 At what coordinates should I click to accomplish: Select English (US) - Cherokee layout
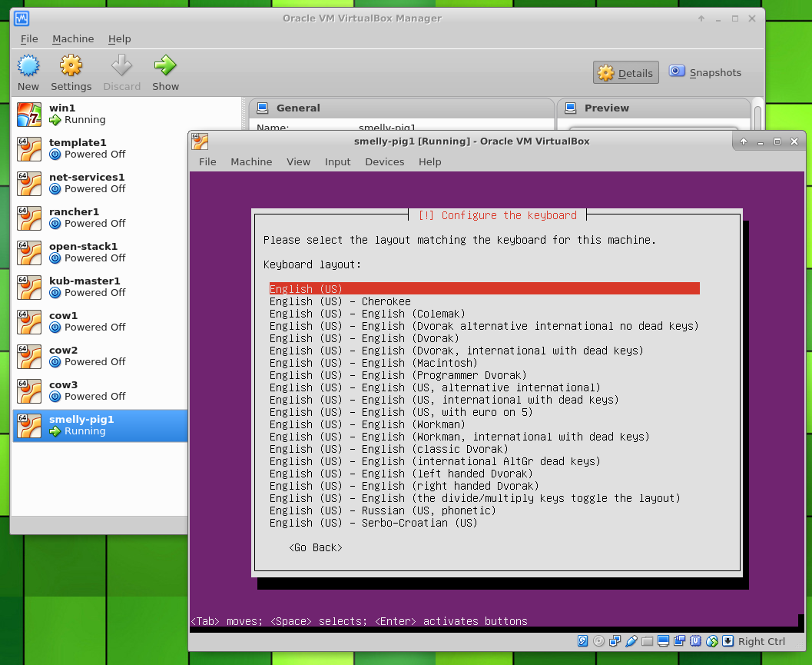pyautogui.click(x=340, y=301)
